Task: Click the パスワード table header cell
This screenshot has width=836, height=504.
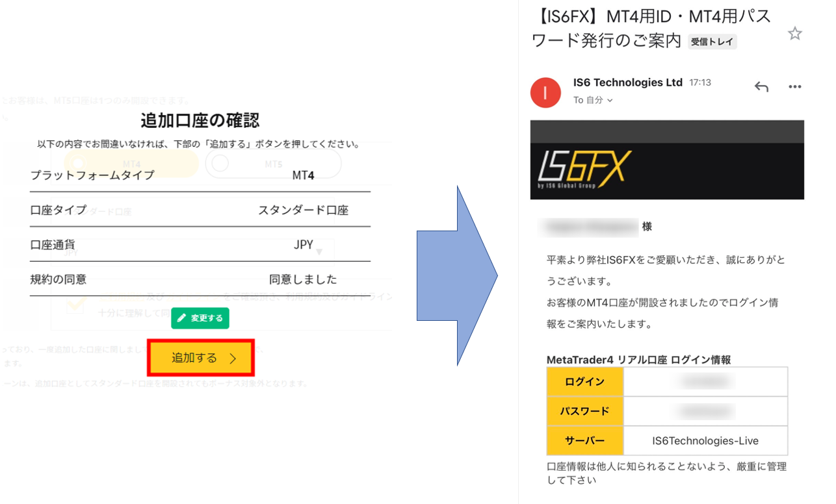Action: tap(585, 411)
